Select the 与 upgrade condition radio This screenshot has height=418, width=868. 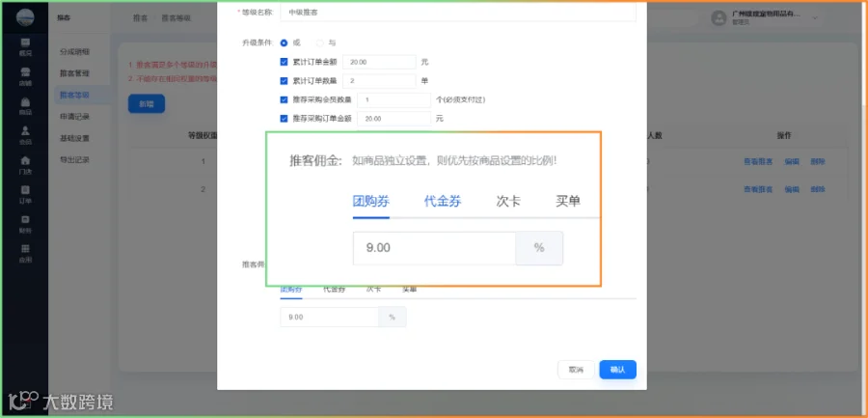pos(320,42)
